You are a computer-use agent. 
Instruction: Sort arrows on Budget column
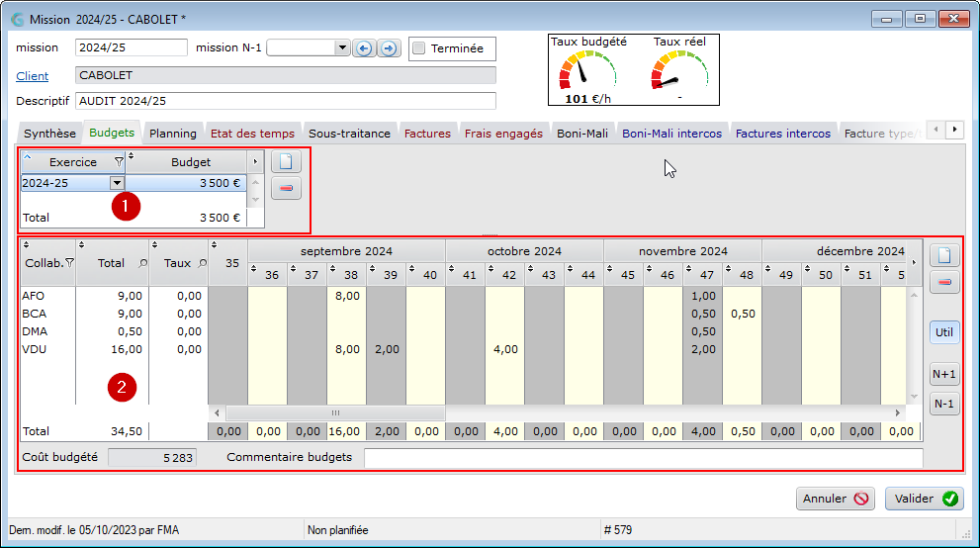[132, 155]
